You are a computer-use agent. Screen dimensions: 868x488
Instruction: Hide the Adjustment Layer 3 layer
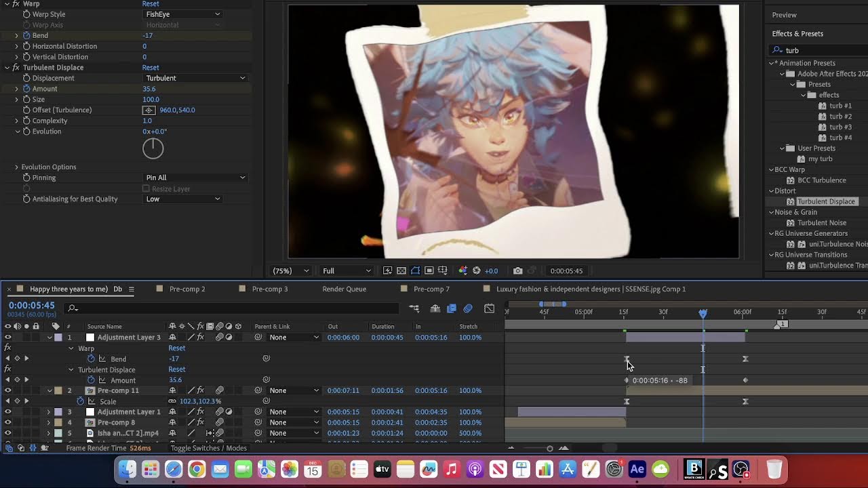click(7, 338)
